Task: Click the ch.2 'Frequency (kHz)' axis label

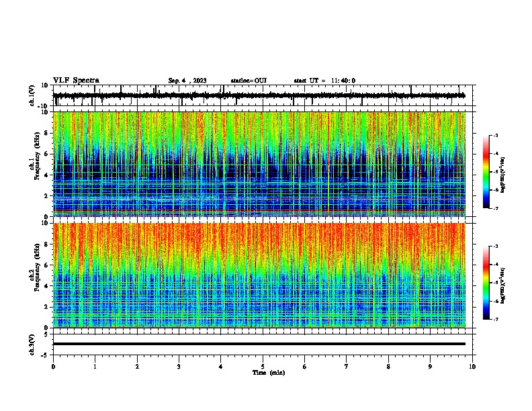Action: [x=37, y=267]
